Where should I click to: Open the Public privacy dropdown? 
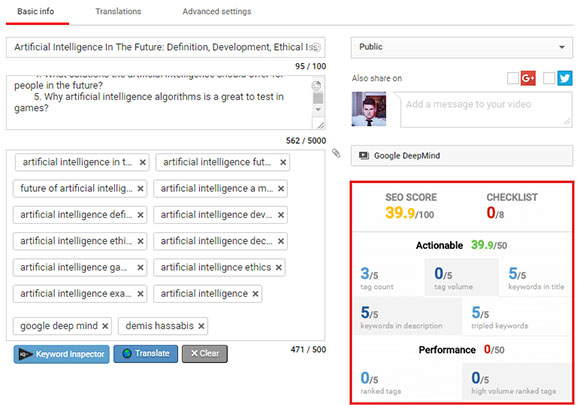pyautogui.click(x=462, y=47)
